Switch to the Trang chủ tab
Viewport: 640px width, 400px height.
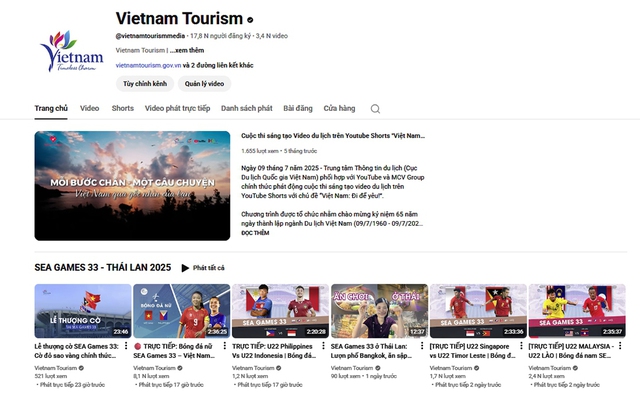pos(51,108)
